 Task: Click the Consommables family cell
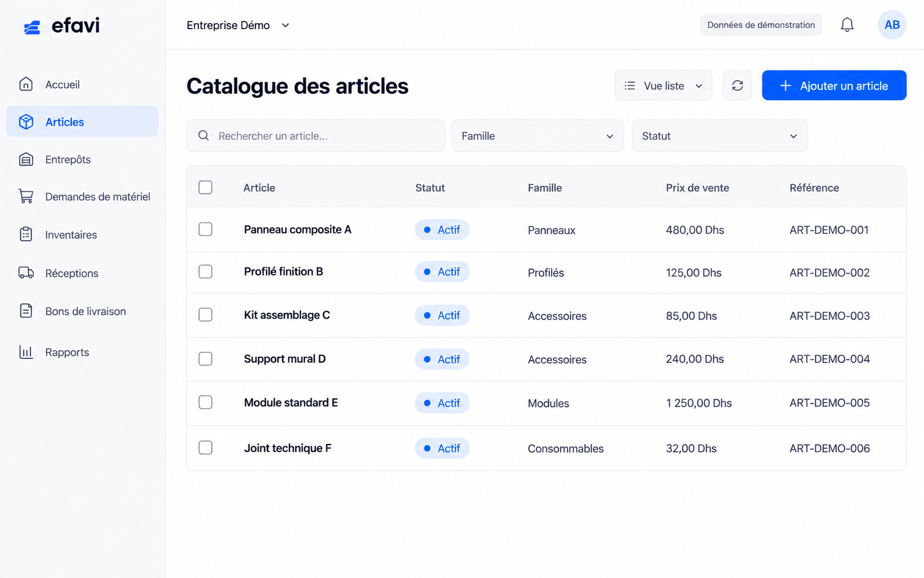(566, 449)
